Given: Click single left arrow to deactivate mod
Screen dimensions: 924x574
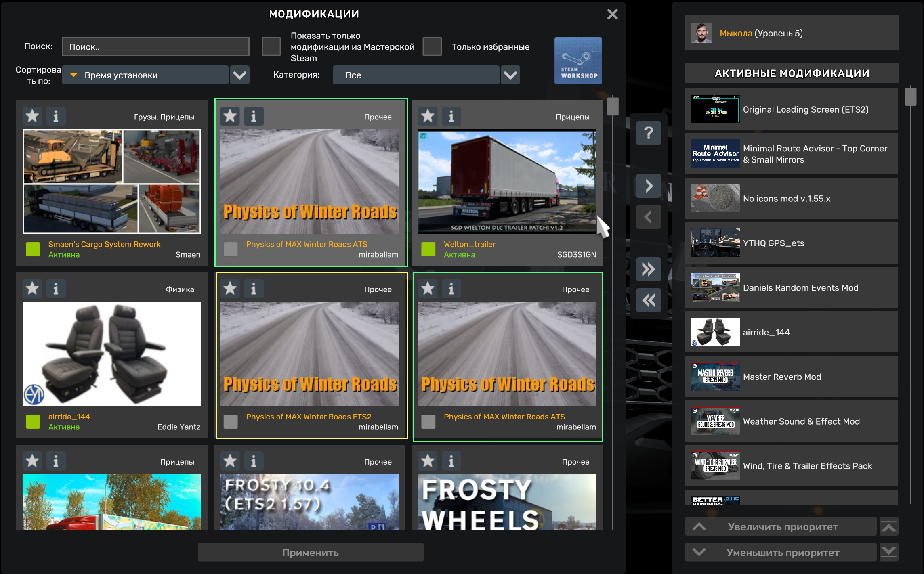Looking at the screenshot, I should [x=649, y=217].
